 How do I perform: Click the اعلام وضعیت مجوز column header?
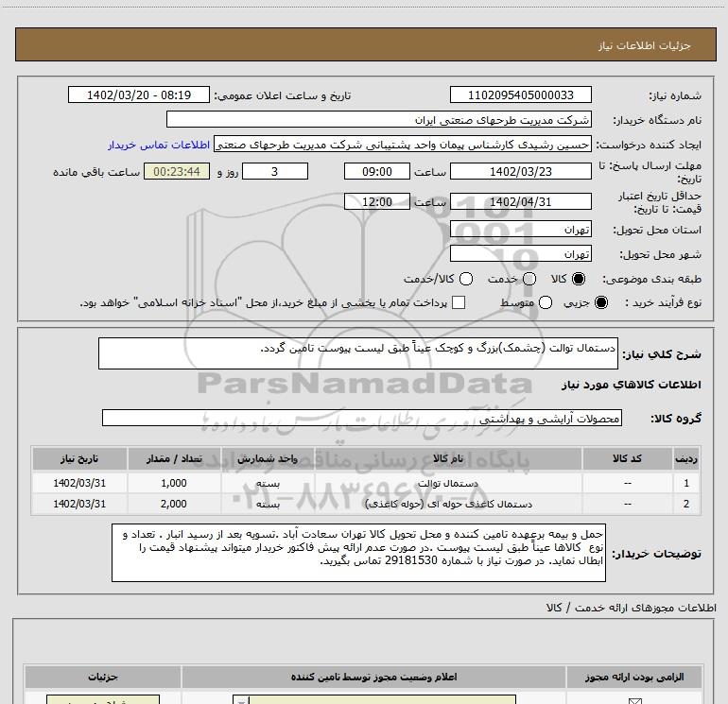click(373, 678)
